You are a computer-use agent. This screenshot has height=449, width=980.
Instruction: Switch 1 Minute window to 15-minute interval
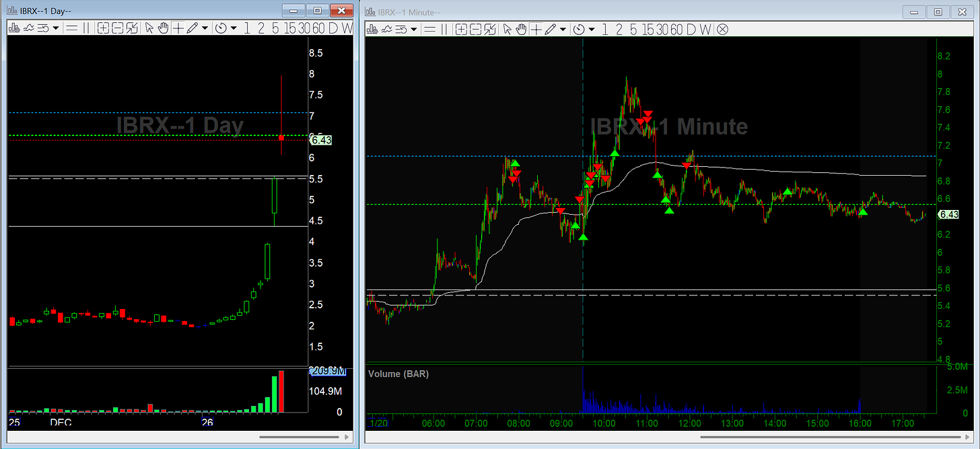pyautogui.click(x=648, y=29)
